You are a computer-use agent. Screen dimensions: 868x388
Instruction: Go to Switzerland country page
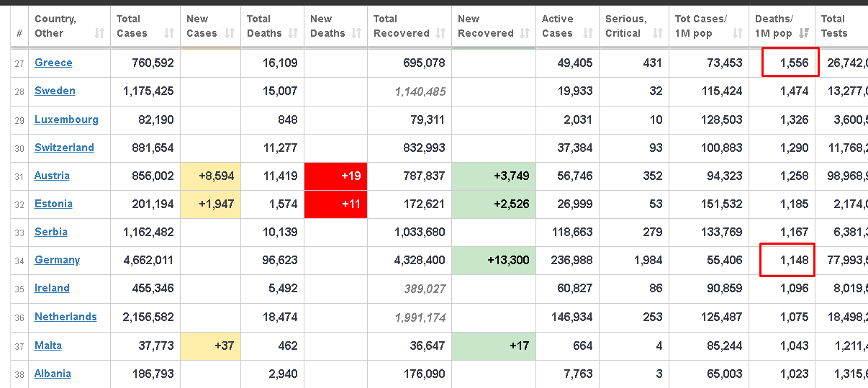64,148
